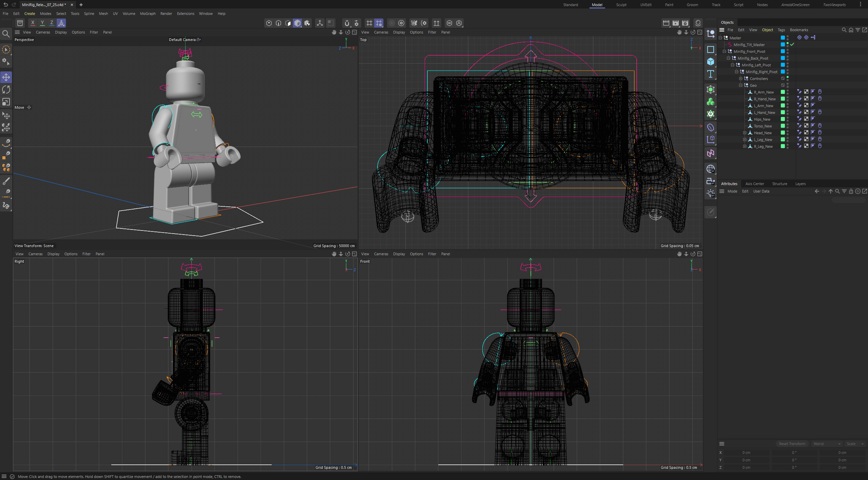
Task: Open the filter icon in Objects panel
Action: [857, 30]
